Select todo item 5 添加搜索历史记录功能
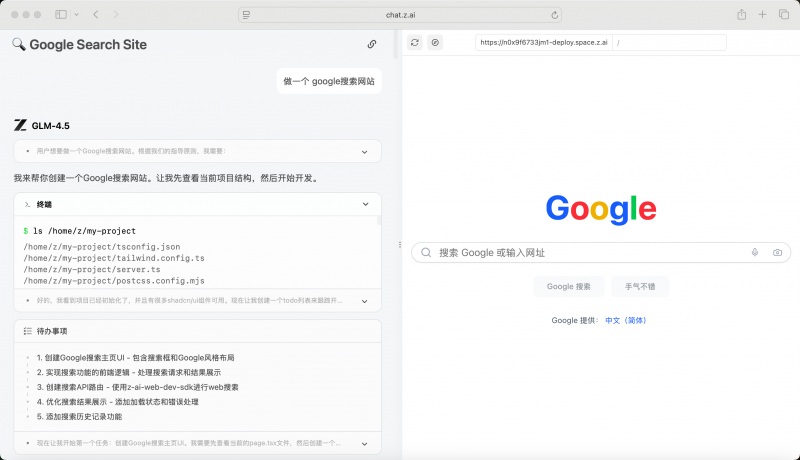800x460 pixels. point(79,417)
